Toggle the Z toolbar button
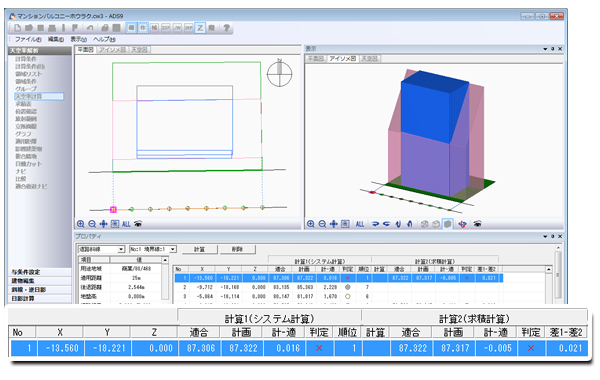 [x=200, y=28]
